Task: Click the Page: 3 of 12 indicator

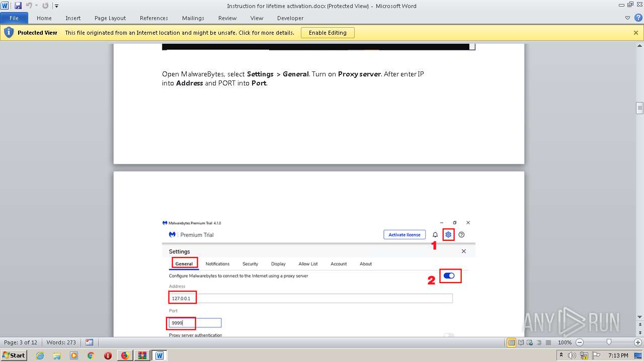Action: (21, 342)
